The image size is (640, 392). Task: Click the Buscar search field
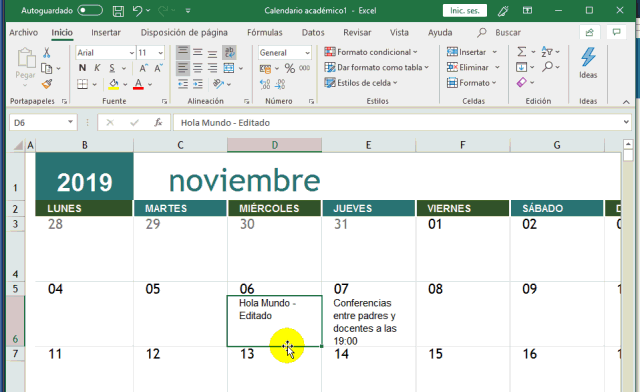tap(508, 32)
